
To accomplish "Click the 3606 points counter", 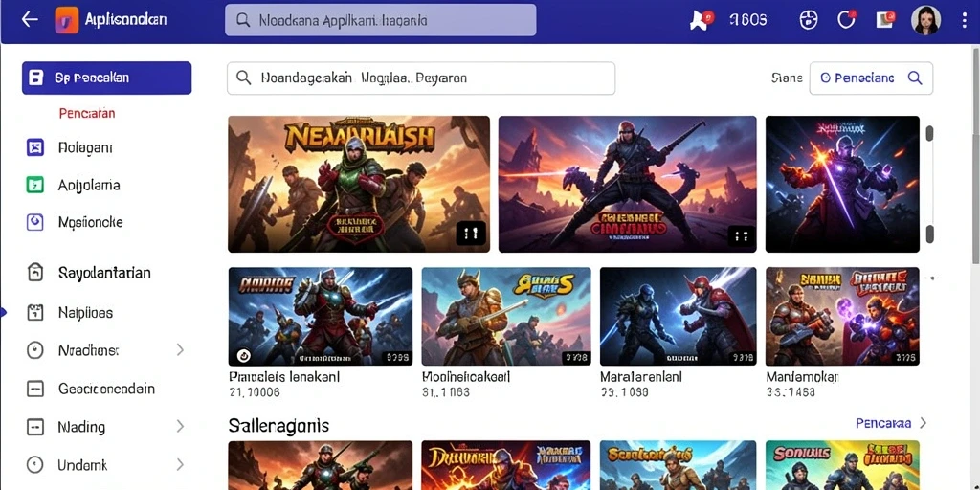I will click(747, 20).
